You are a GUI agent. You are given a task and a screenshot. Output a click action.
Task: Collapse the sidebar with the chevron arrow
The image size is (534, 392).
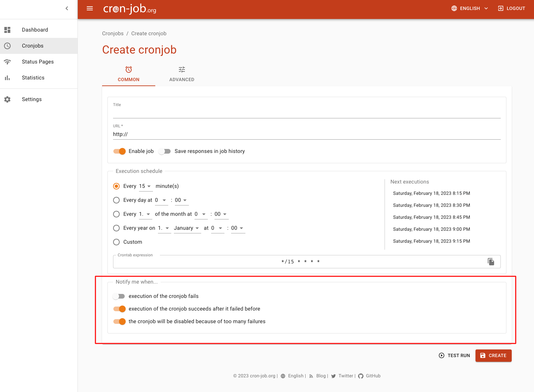point(67,8)
